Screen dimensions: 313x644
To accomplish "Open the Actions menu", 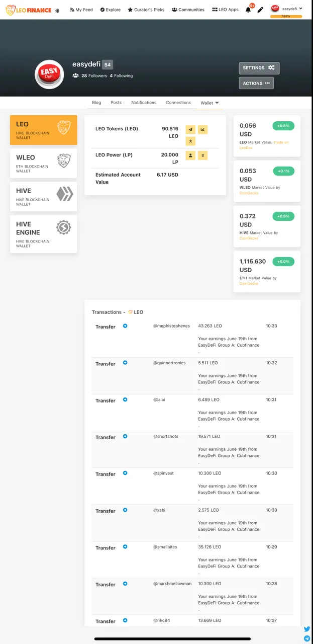I will pyautogui.click(x=256, y=83).
